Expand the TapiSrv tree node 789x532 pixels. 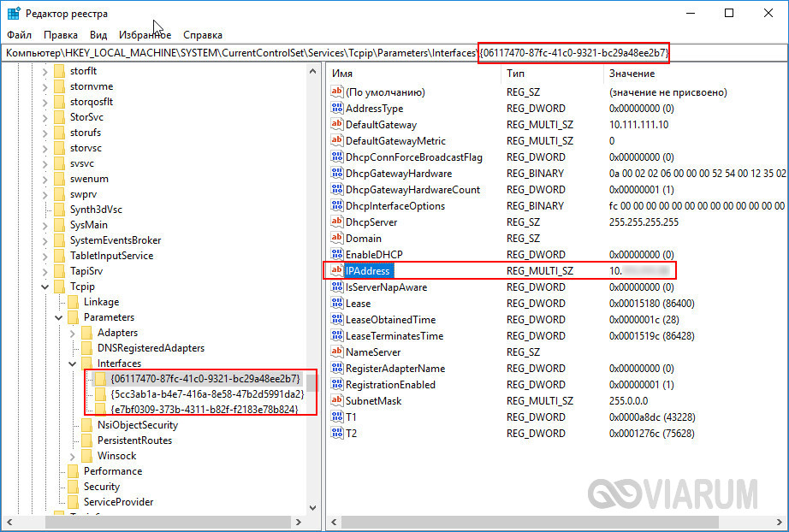pyautogui.click(x=45, y=271)
